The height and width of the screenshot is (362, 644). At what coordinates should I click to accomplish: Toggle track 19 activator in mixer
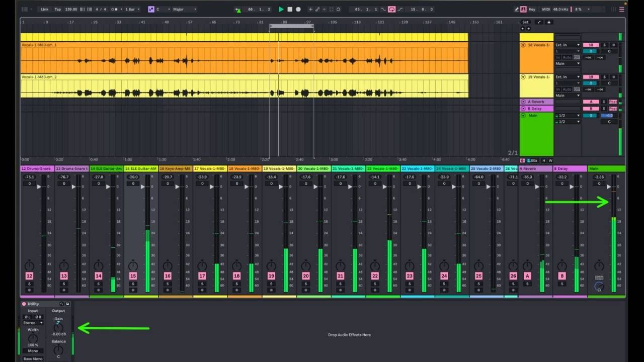pyautogui.click(x=271, y=276)
